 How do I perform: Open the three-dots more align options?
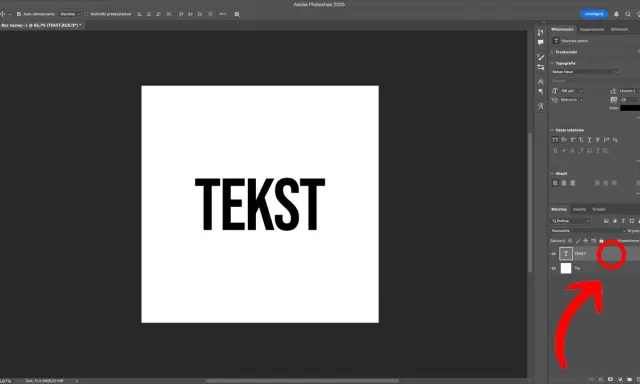click(223, 14)
